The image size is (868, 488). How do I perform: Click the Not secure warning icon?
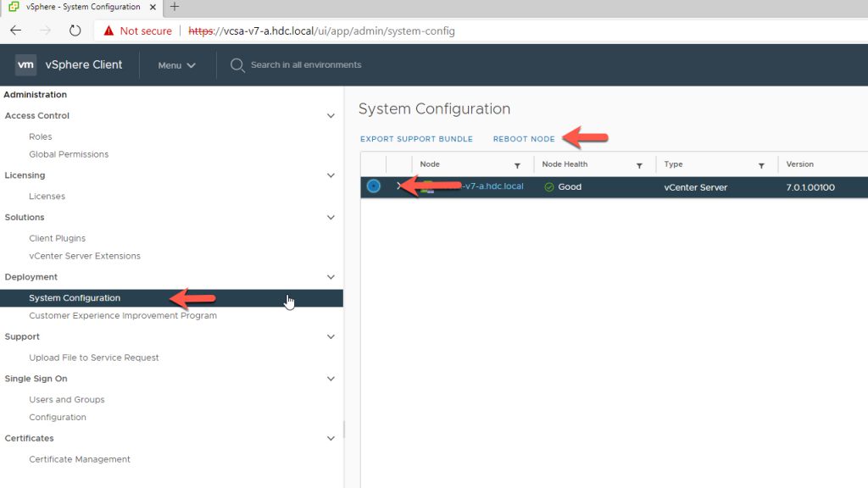[x=108, y=30]
